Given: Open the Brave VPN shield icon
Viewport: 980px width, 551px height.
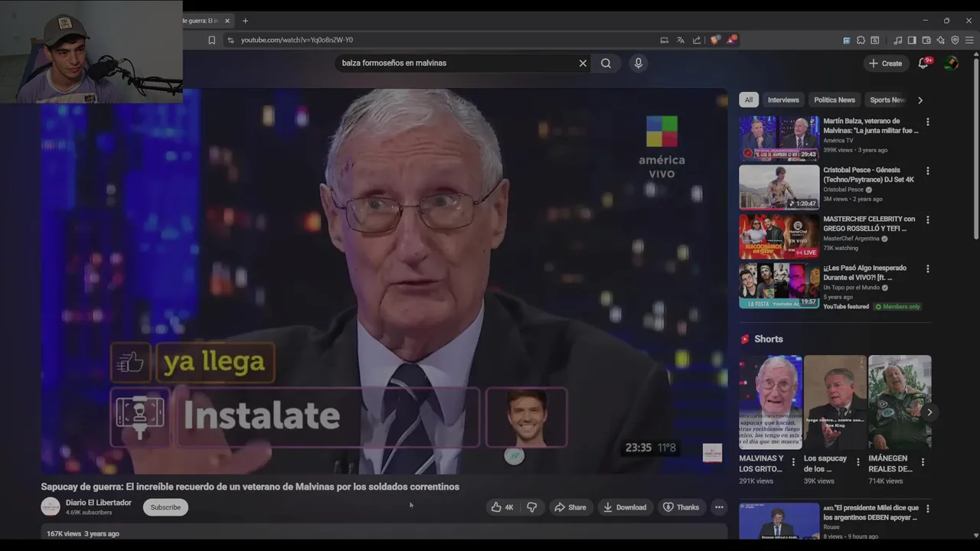Looking at the screenshot, I should click(x=955, y=40).
